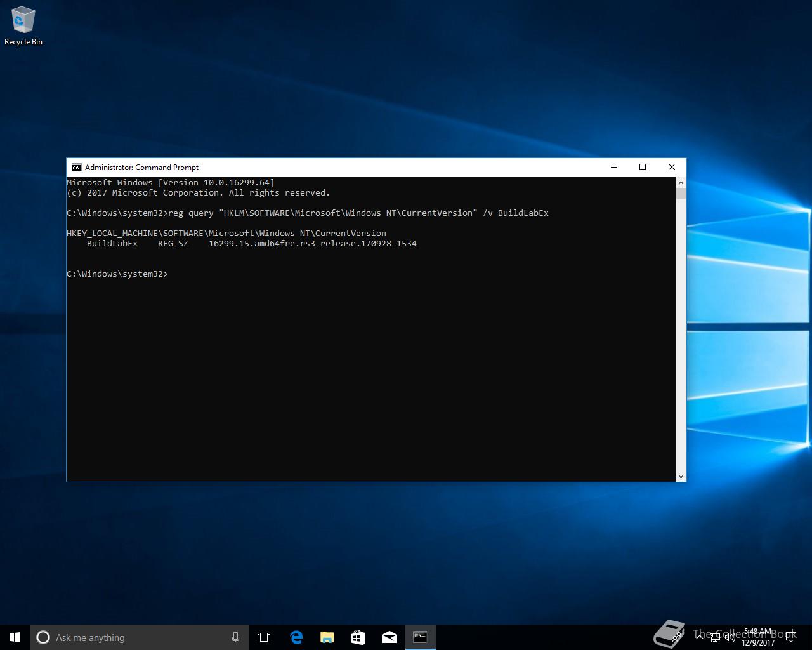Viewport: 812px width, 650px height.
Task: Click 'Administrator: Command Prompt' title text
Action: click(141, 168)
